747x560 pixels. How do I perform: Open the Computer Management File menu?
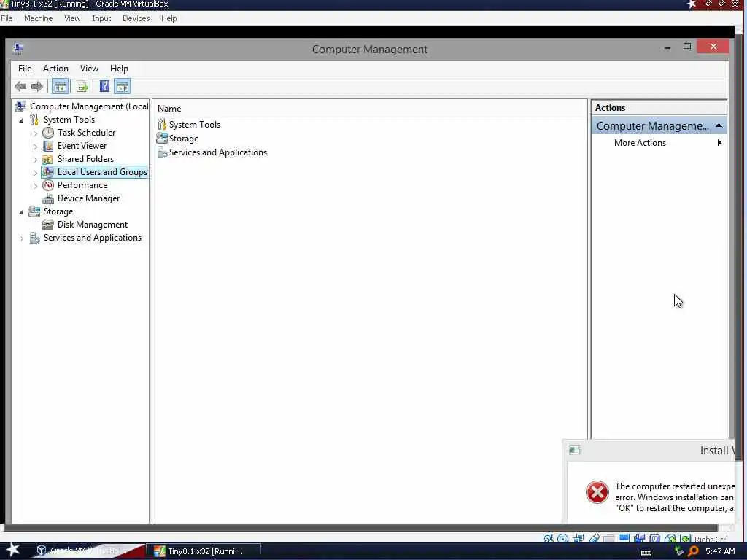pos(25,69)
